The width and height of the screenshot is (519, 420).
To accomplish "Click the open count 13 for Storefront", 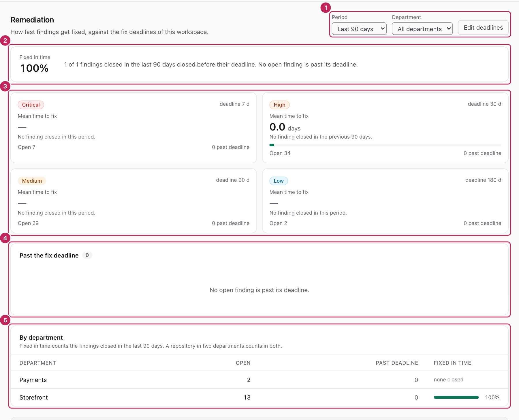I will (247, 398).
